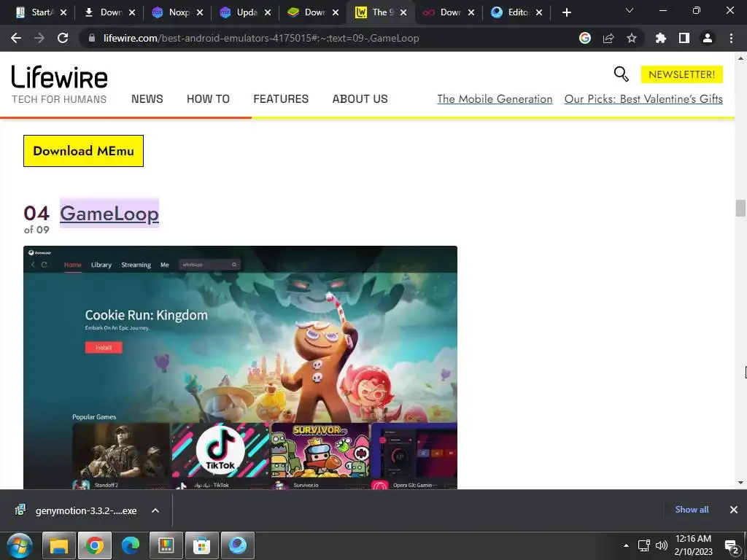This screenshot has width=747, height=560.
Task: Show hidden system tray icons
Action: 626,545
